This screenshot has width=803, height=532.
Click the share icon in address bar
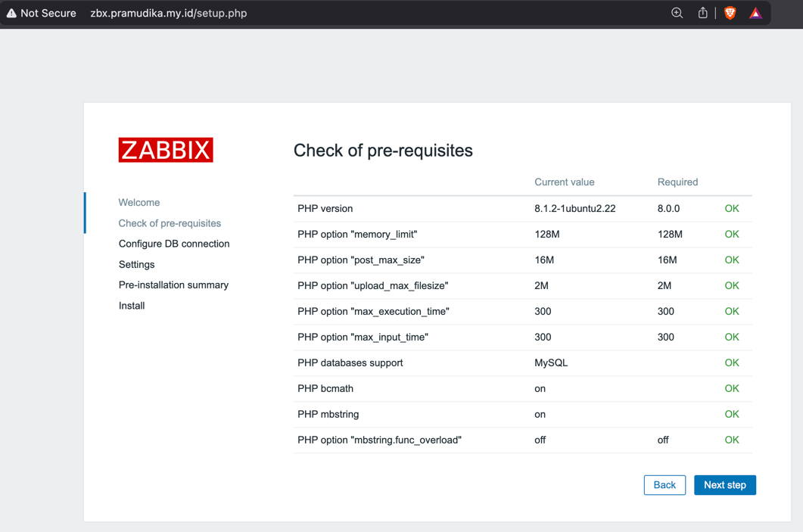[702, 14]
